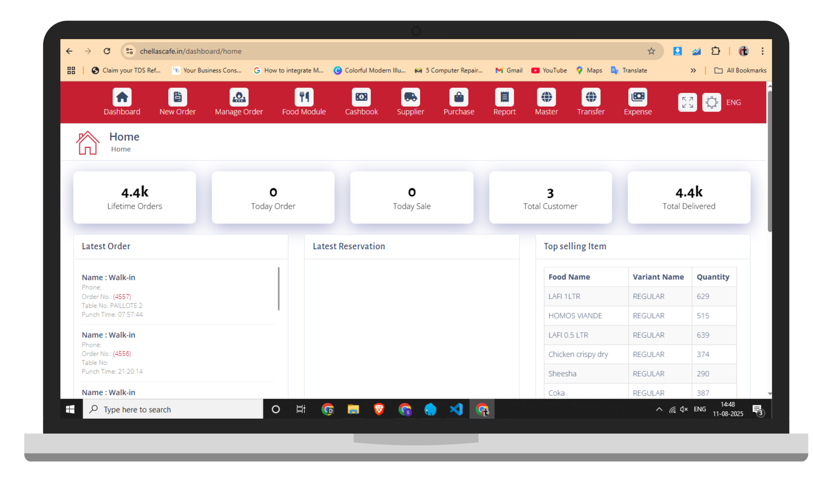Click the Purchase bag icon

(458, 97)
